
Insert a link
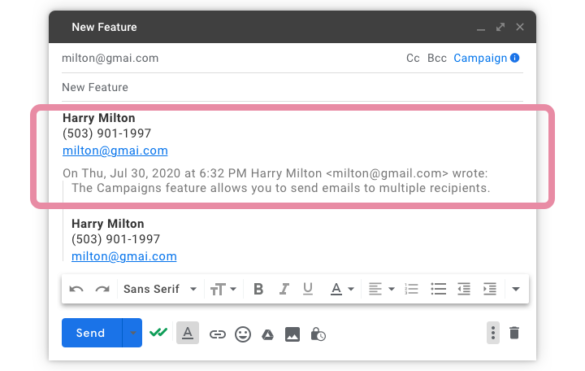click(x=218, y=334)
